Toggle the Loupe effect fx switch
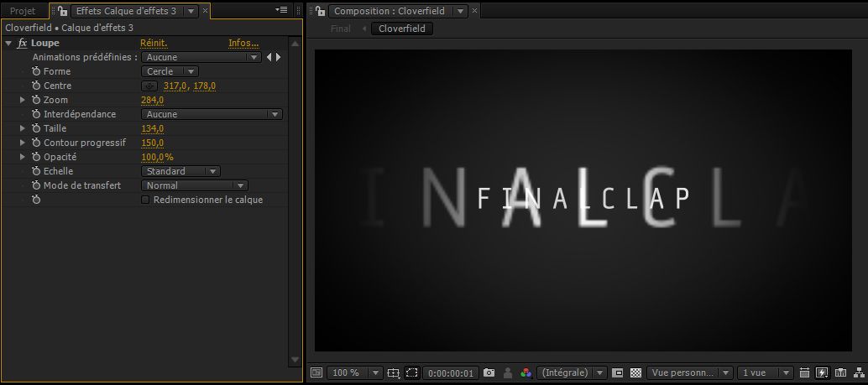This screenshot has width=868, height=385. pyautogui.click(x=22, y=43)
